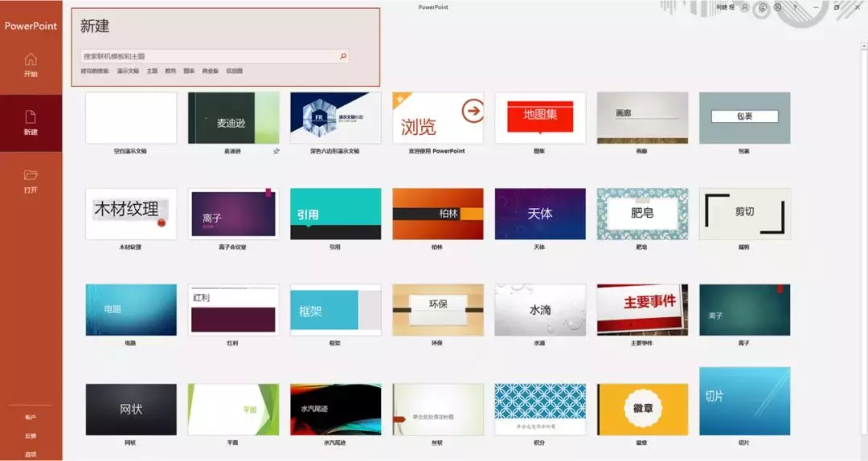Click the 主要事件 caption text
Image resolution: width=868 pixels, height=461 pixels.
641,343
